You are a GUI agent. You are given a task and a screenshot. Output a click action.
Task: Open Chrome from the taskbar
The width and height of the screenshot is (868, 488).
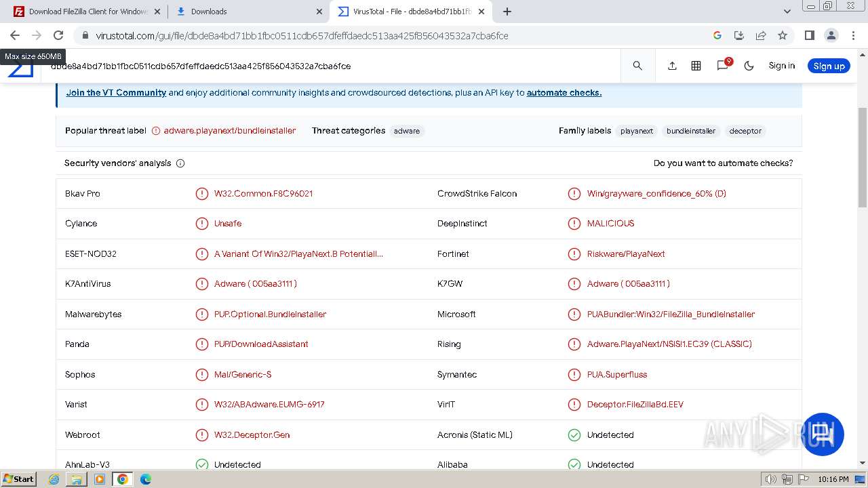122,479
